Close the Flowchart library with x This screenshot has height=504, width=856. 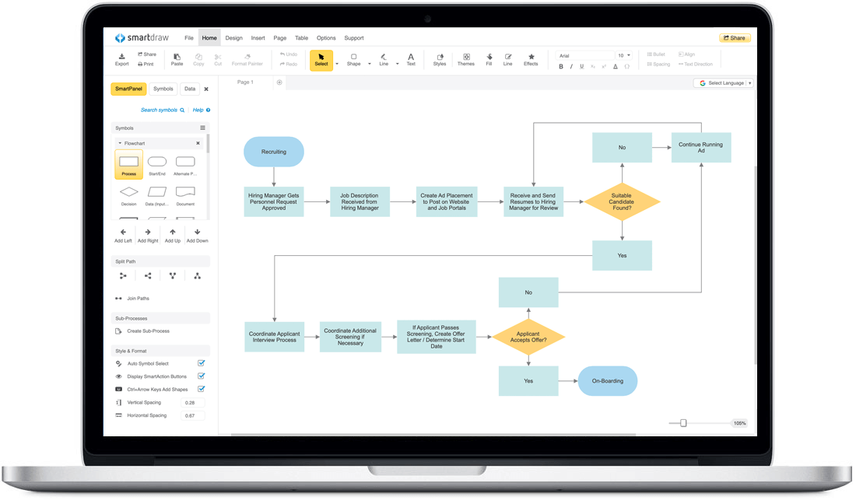click(198, 143)
